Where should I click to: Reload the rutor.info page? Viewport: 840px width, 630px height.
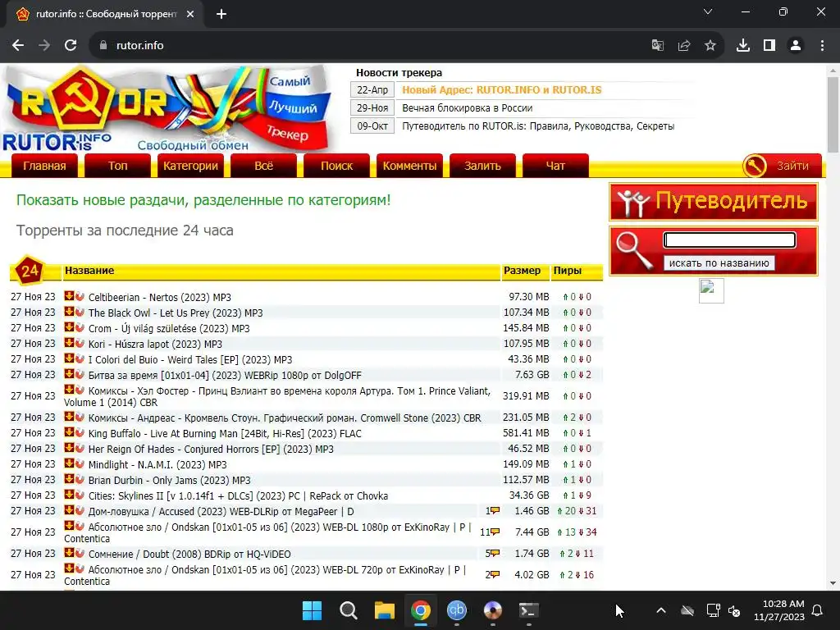(x=71, y=46)
